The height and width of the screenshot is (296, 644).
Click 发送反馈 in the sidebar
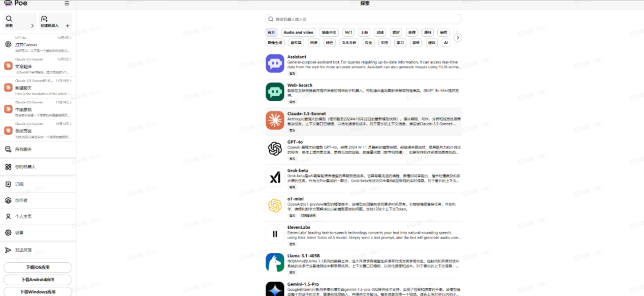point(38,250)
